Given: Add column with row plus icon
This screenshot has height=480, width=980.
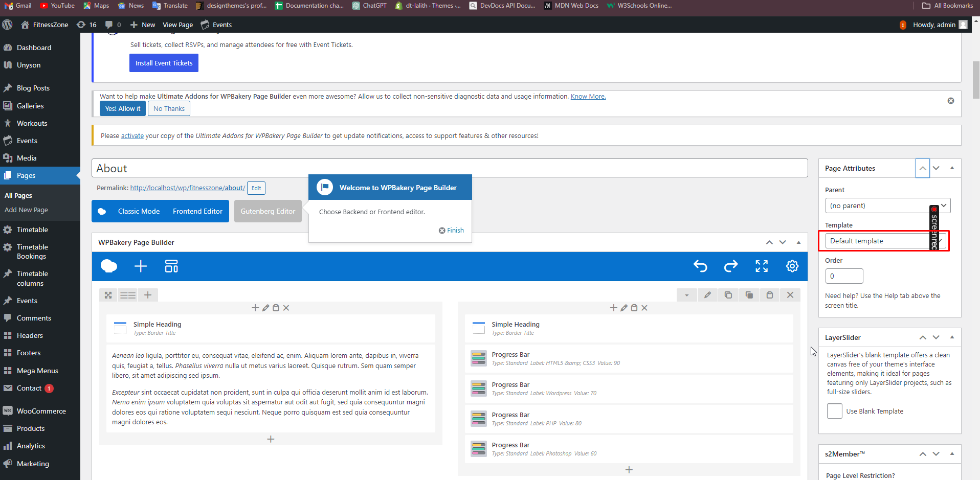Looking at the screenshot, I should (x=148, y=295).
